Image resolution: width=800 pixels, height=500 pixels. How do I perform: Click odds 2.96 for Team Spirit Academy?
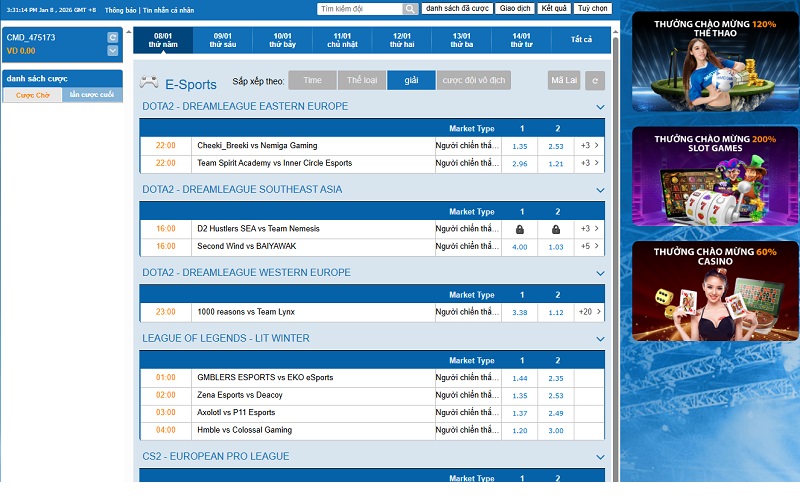click(x=519, y=163)
